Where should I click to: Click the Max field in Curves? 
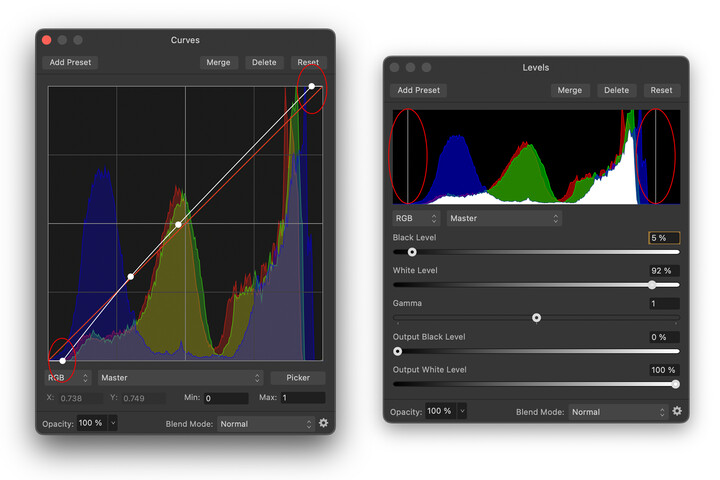coord(303,398)
